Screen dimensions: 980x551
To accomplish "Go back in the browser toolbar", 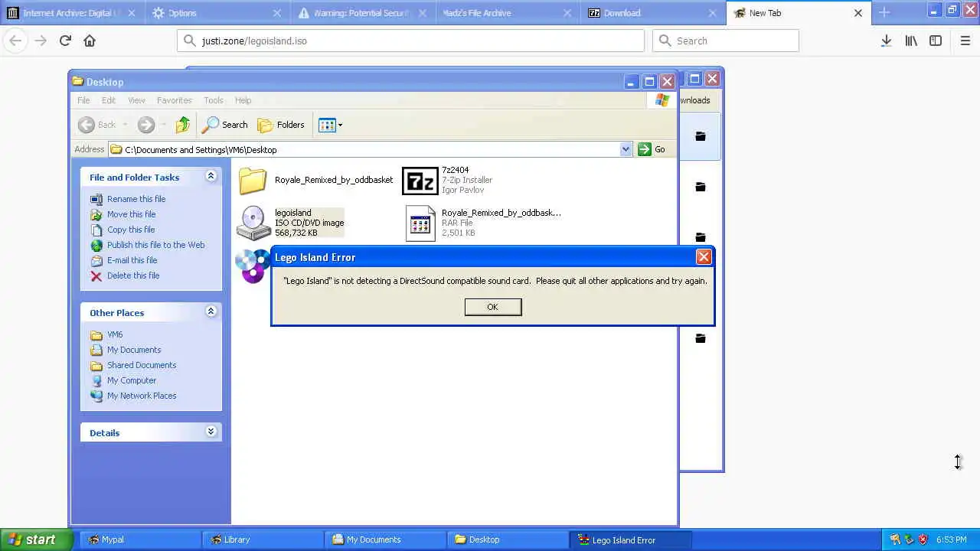I will (15, 41).
